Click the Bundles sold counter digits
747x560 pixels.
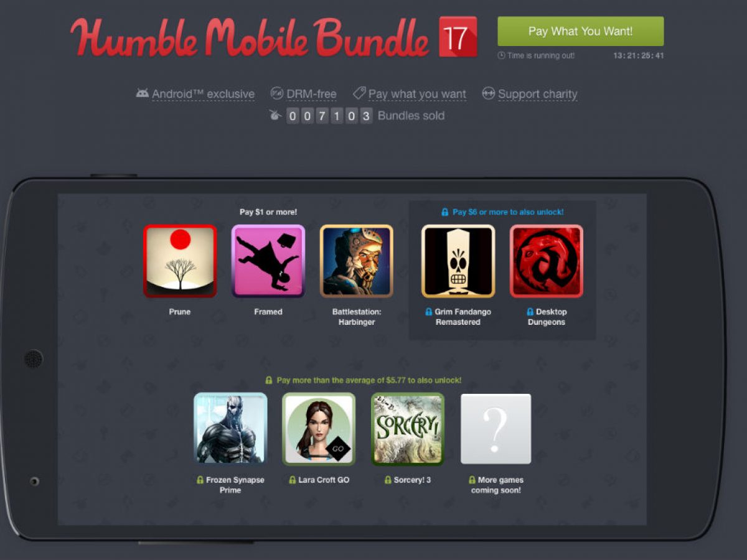[329, 116]
